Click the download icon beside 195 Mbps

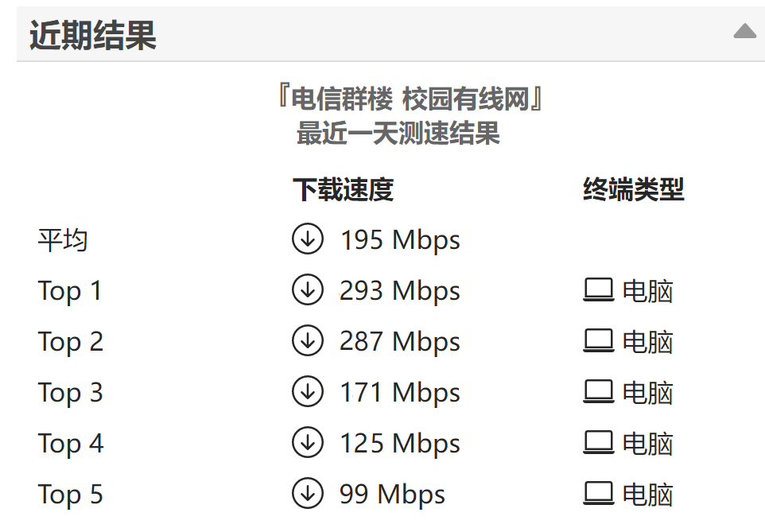click(308, 239)
